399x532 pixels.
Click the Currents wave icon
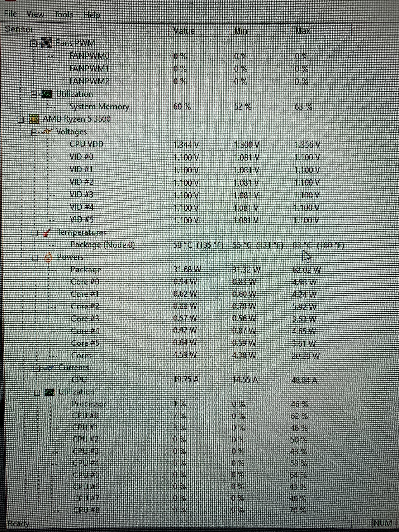coord(49,368)
